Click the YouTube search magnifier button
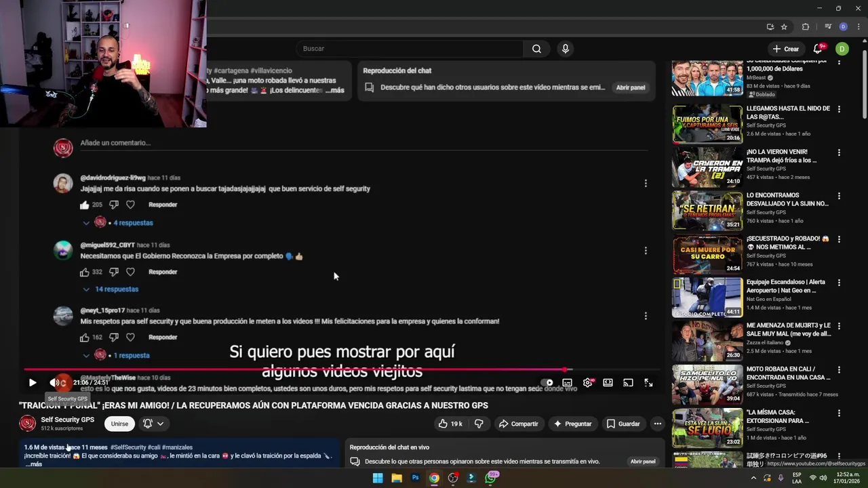The height and width of the screenshot is (488, 868). coord(536,49)
